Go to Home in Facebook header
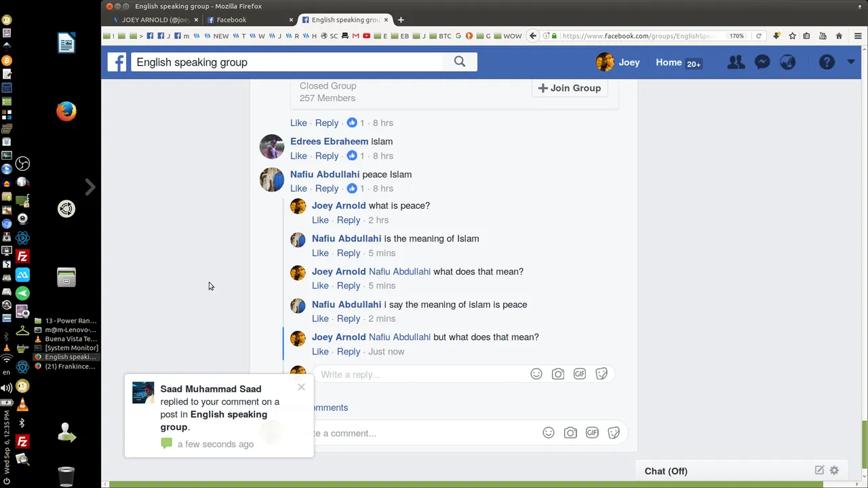Viewport: 868px width, 488px height. [669, 62]
